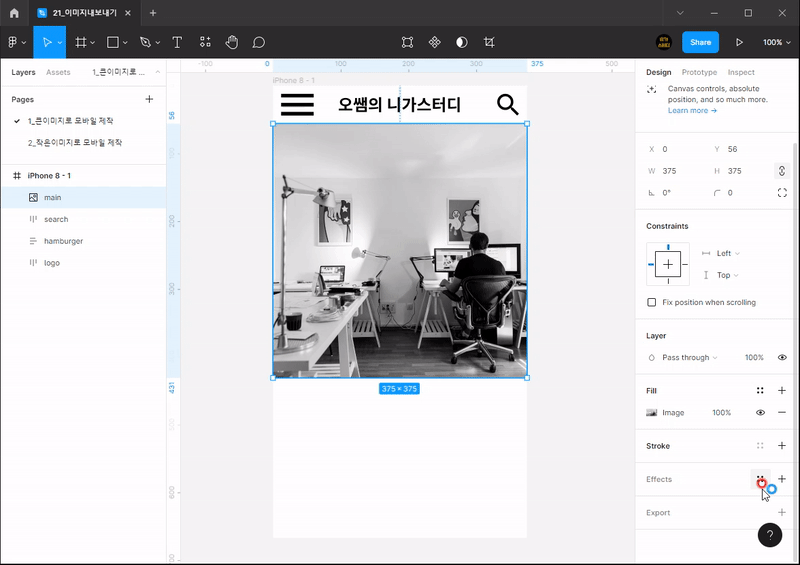Click the Y position field
Screen dimensions: 800x565
[742, 149]
